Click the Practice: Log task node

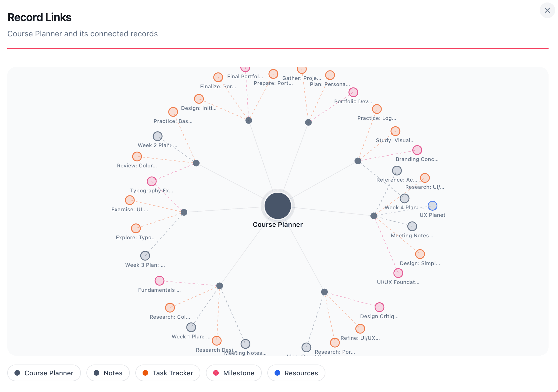click(377, 109)
